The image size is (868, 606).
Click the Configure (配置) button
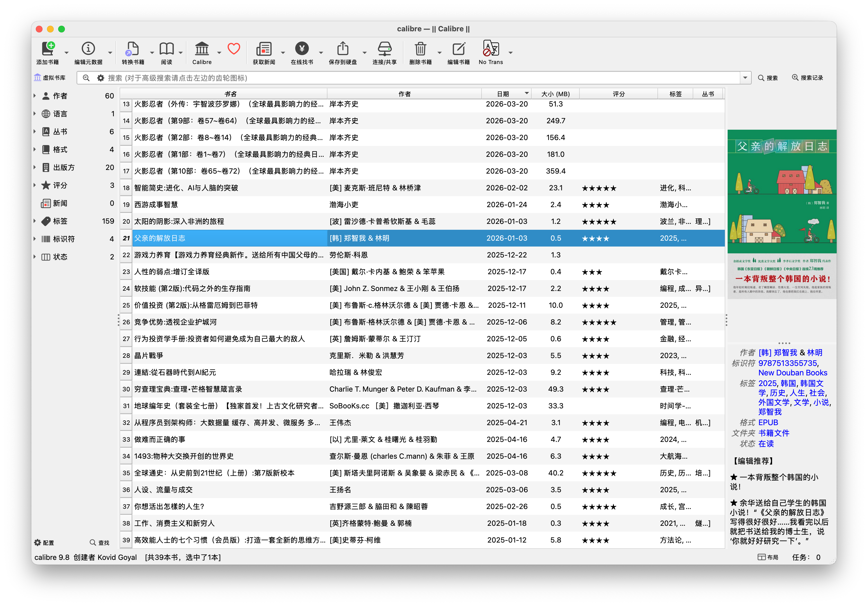[x=44, y=543]
